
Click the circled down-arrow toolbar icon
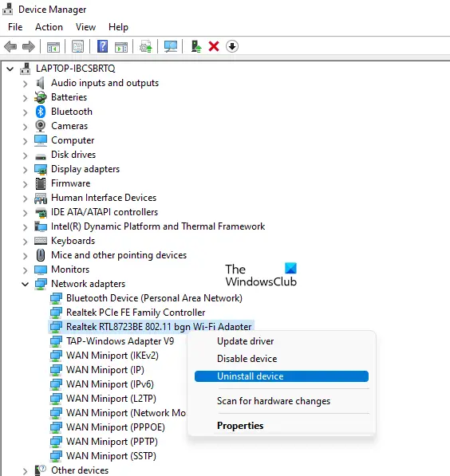(232, 46)
